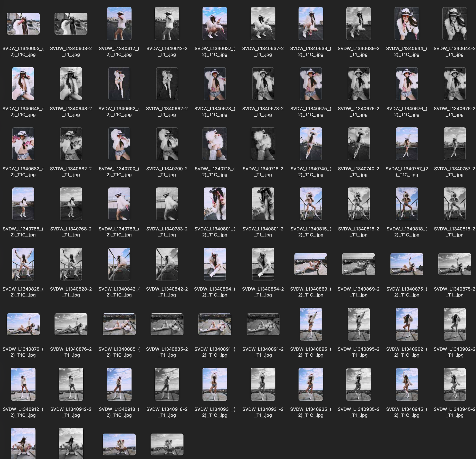Click the text SVDW_L1340895_(2)_T1C_.jpg
The image size is (476, 459).
[x=311, y=352]
